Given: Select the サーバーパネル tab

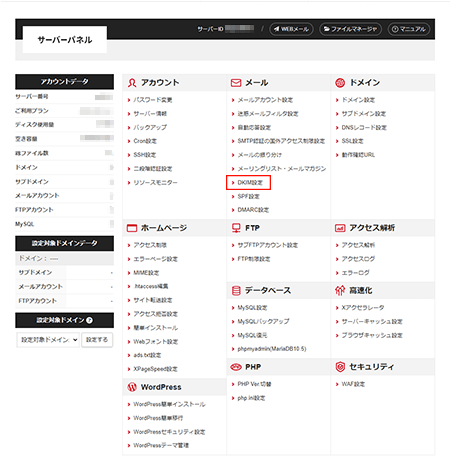Looking at the screenshot, I should (65, 40).
